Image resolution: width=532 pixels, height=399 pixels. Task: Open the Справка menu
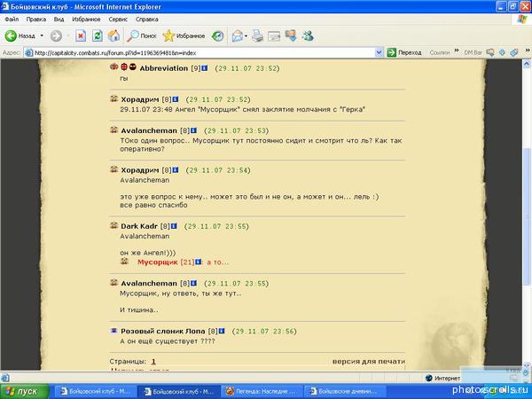point(147,20)
